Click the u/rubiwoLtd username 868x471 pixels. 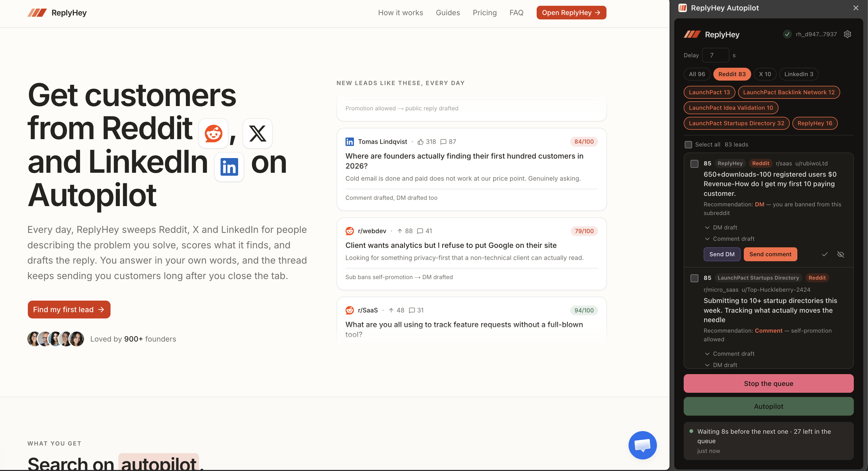[811, 163]
